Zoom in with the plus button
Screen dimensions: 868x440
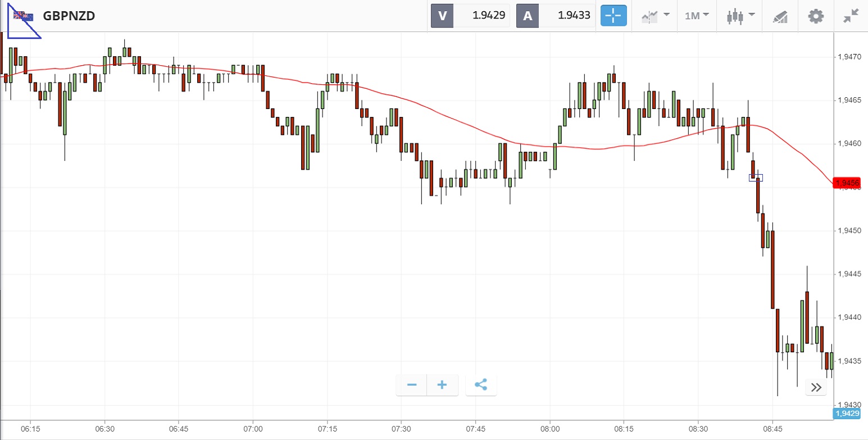pos(442,385)
